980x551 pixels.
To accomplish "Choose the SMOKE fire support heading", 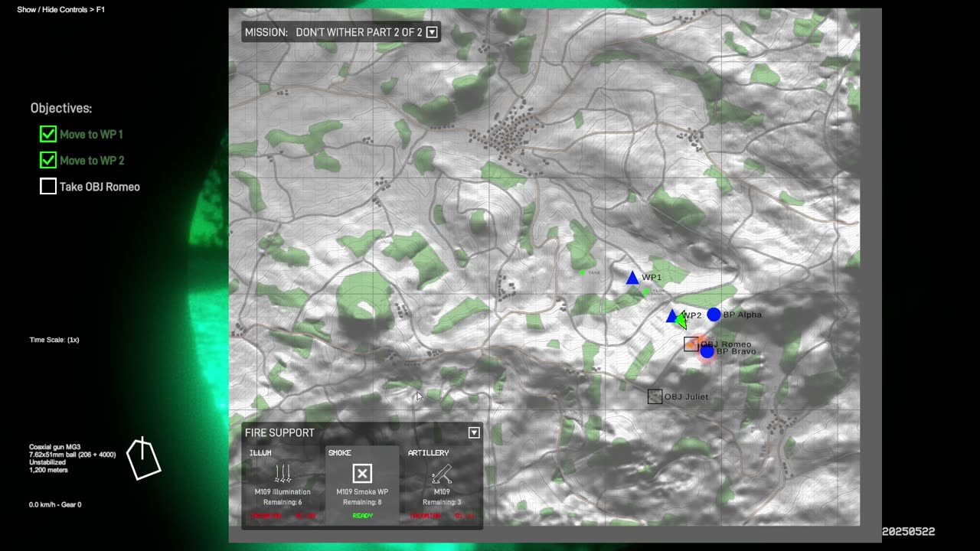I will 340,453.
